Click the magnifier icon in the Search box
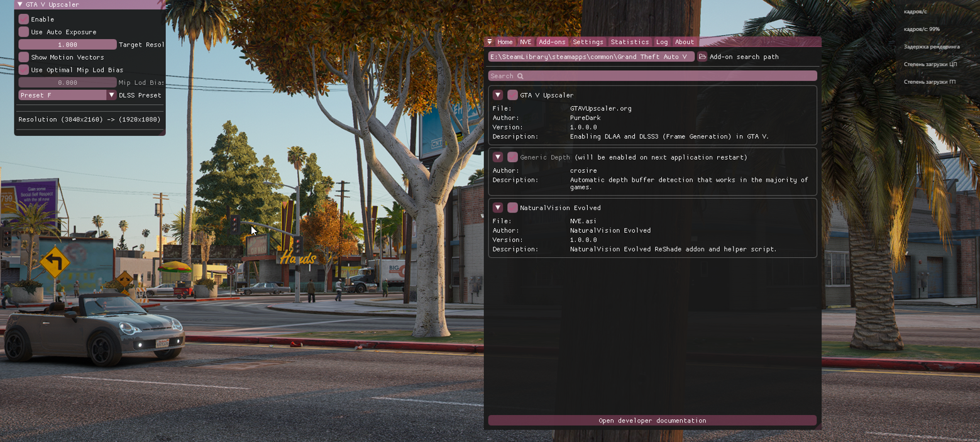 point(520,76)
